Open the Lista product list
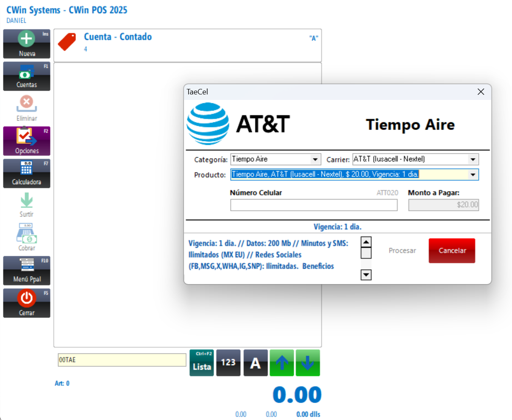The width and height of the screenshot is (512, 420). coord(202,363)
